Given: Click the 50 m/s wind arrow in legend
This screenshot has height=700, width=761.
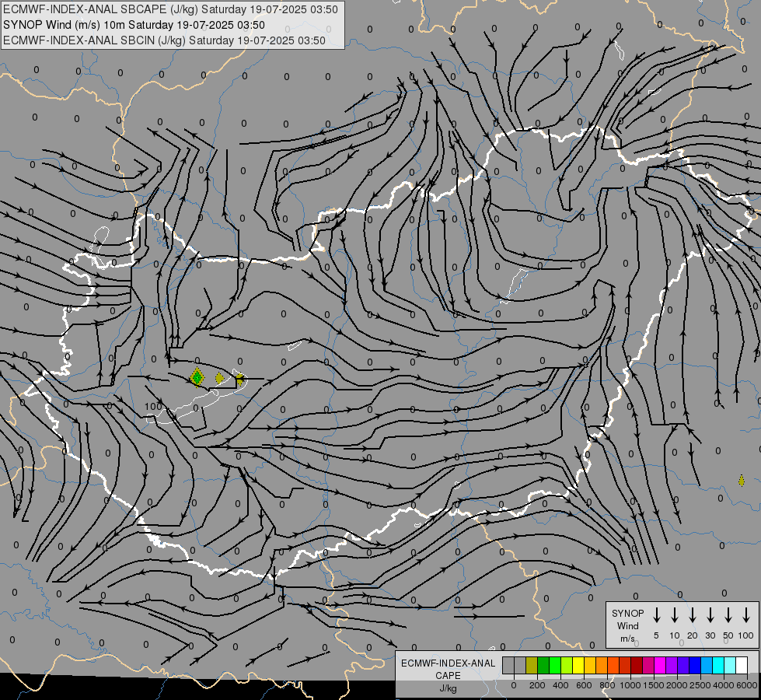Looking at the screenshot, I should 728,614.
